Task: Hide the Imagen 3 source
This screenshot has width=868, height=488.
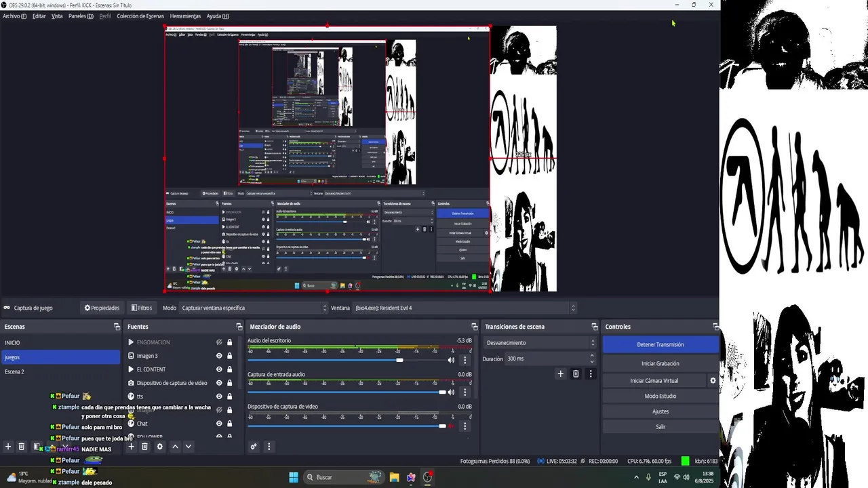Action: [x=219, y=356]
